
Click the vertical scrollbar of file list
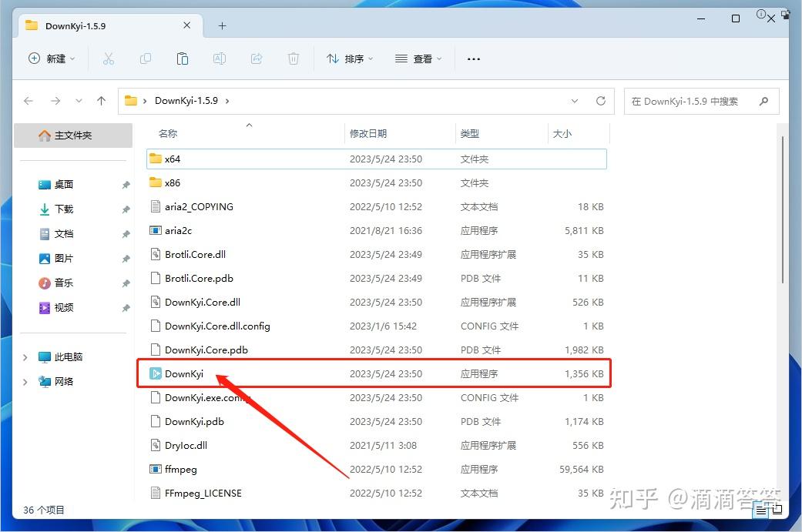coord(783,210)
